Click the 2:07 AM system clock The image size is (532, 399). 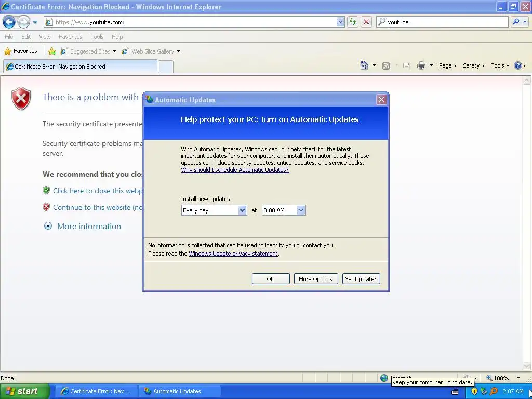click(513, 392)
